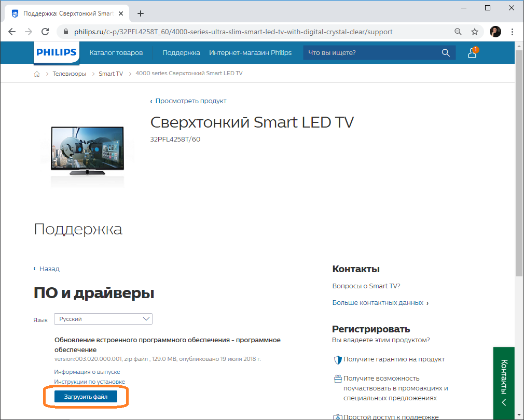The image size is (524, 420).
Task: Click the browser forward arrow
Action: (x=29, y=32)
